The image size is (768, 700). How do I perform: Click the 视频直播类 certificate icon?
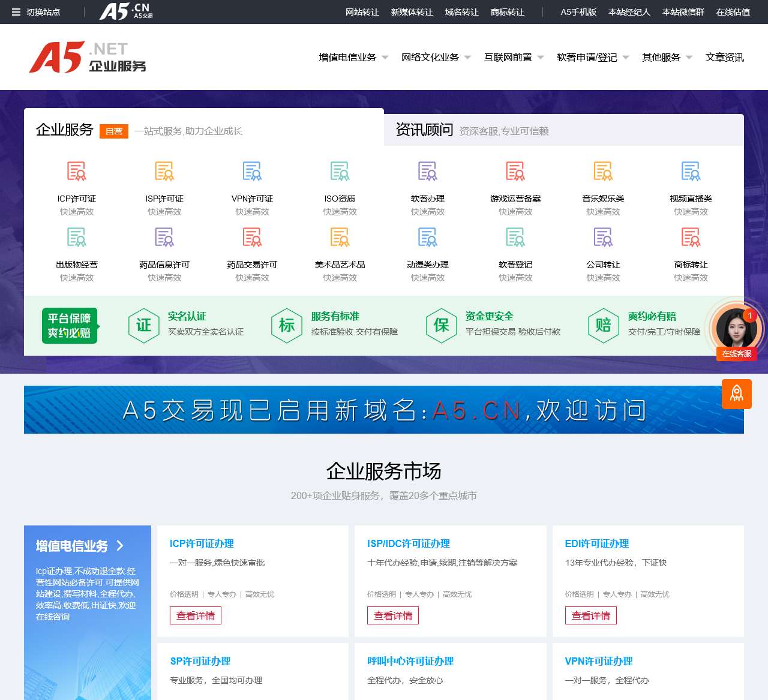pos(691,172)
